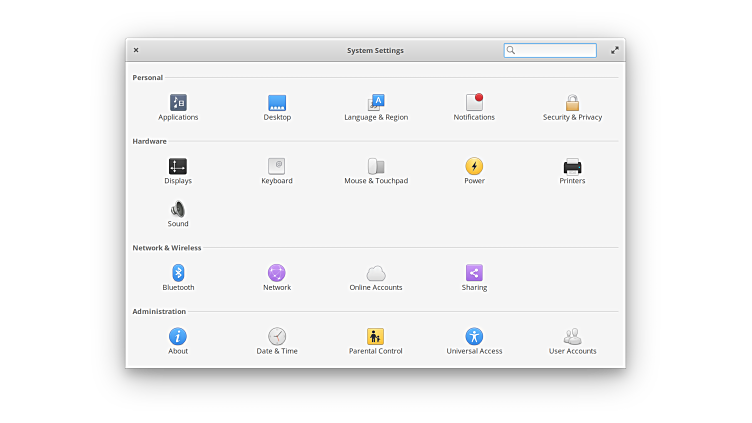Image resolution: width=752 pixels, height=423 pixels.
Task: Open Notifications preferences
Action: click(474, 103)
